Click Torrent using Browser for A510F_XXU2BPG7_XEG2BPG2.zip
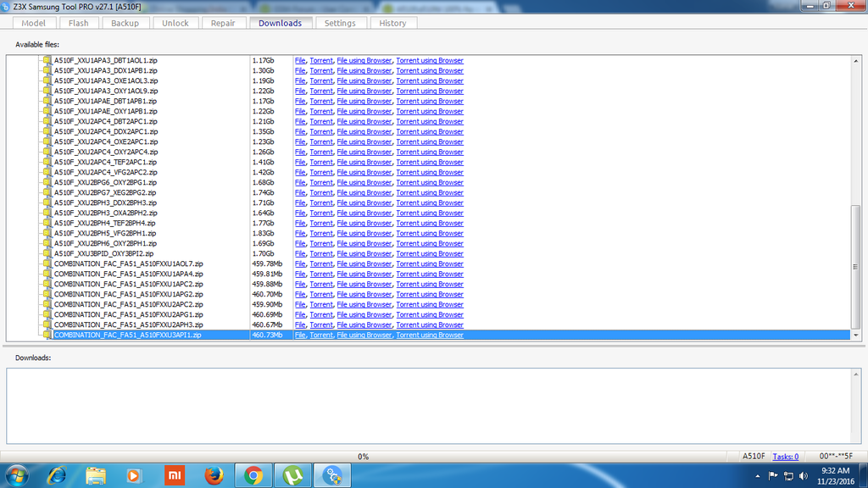 coord(430,192)
